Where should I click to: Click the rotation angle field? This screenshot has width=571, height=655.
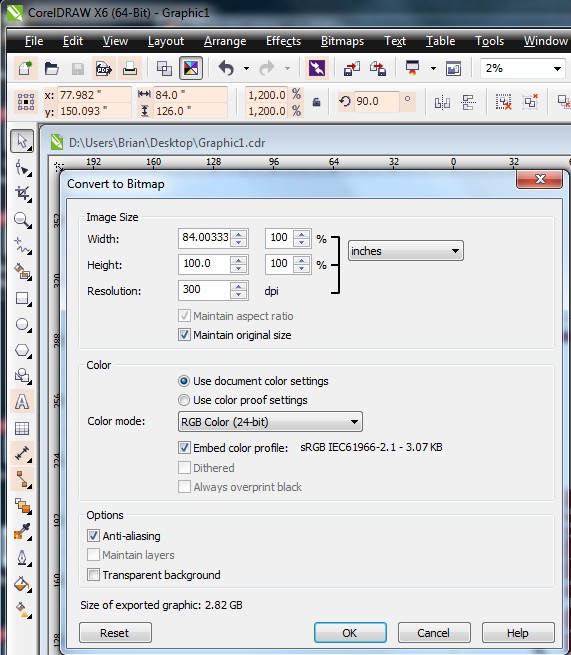[377, 102]
